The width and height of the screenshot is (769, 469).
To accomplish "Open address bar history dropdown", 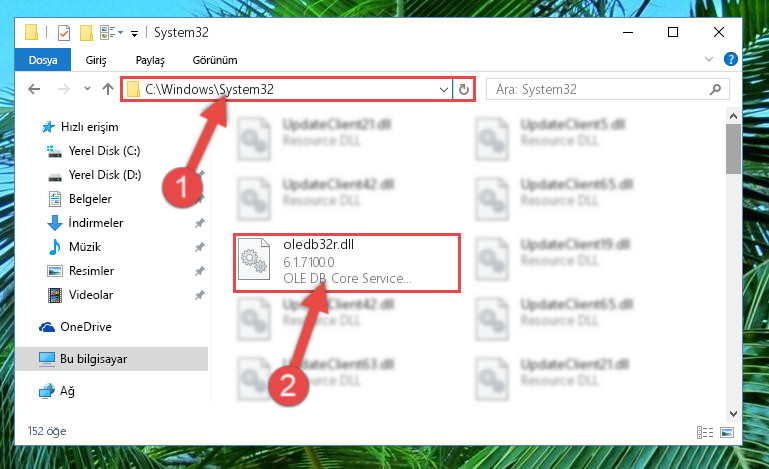I will tap(443, 89).
